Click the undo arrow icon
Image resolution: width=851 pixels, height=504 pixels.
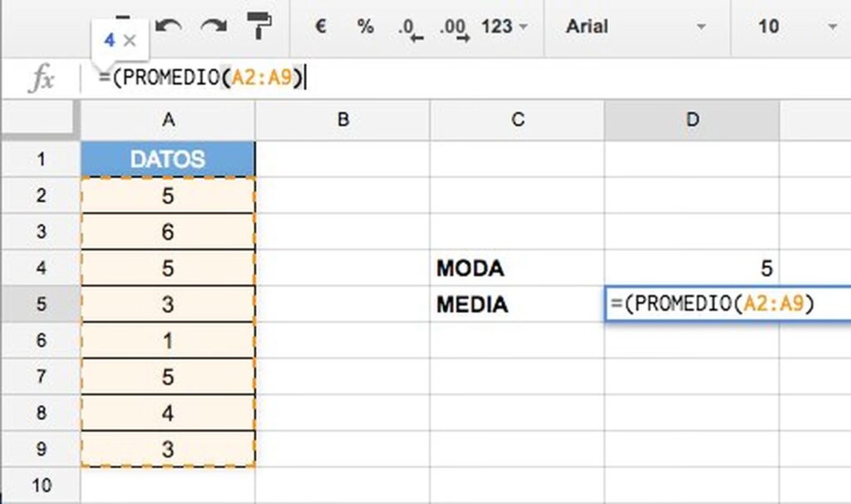(x=169, y=27)
